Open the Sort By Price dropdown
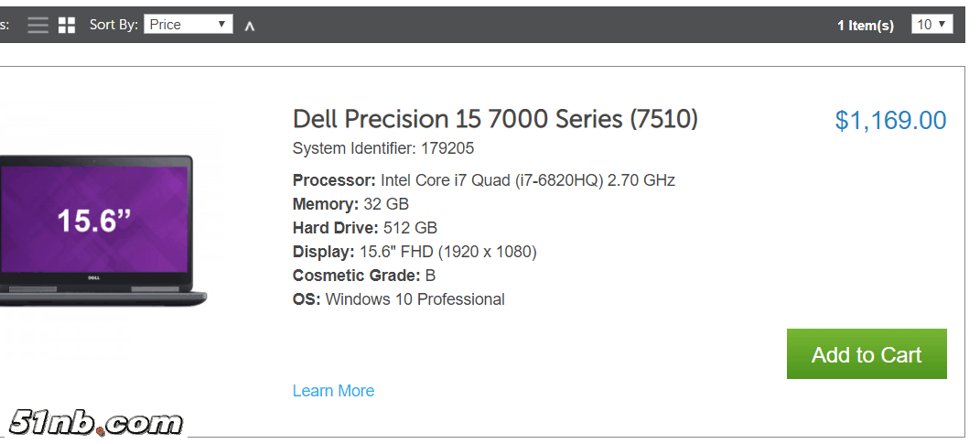 tap(188, 25)
